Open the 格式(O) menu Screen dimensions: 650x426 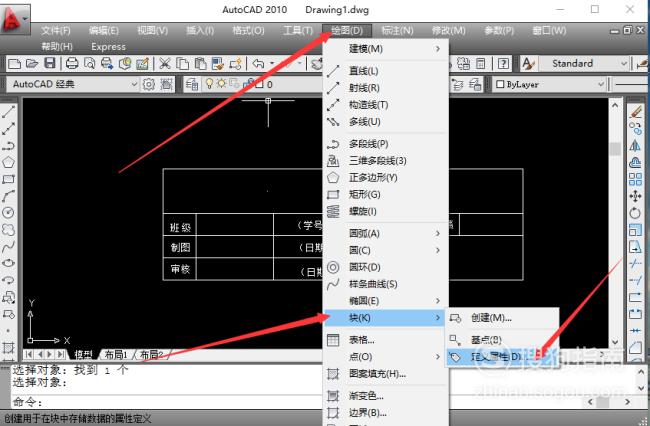(x=248, y=31)
